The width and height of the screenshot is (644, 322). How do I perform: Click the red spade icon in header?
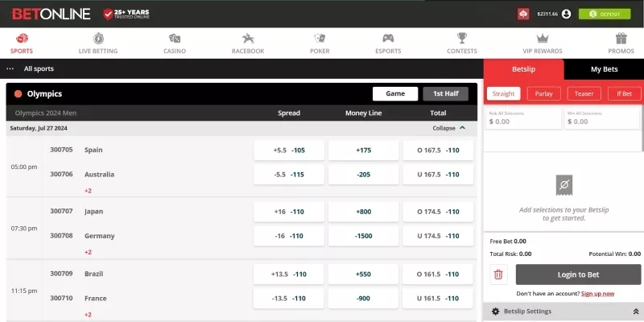point(523,14)
